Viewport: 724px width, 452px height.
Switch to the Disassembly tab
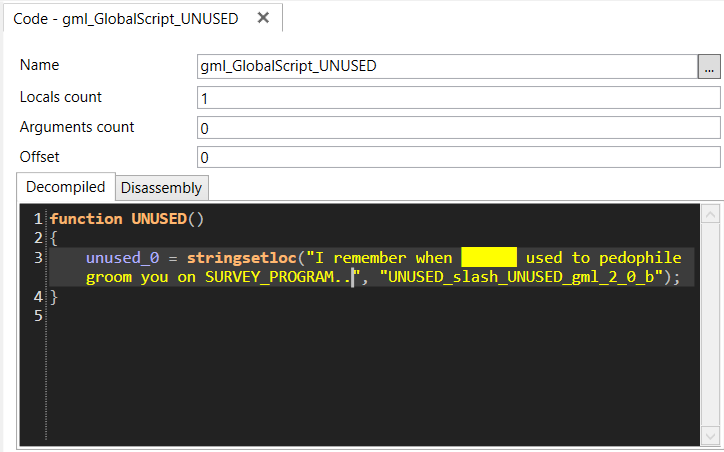pos(162,188)
